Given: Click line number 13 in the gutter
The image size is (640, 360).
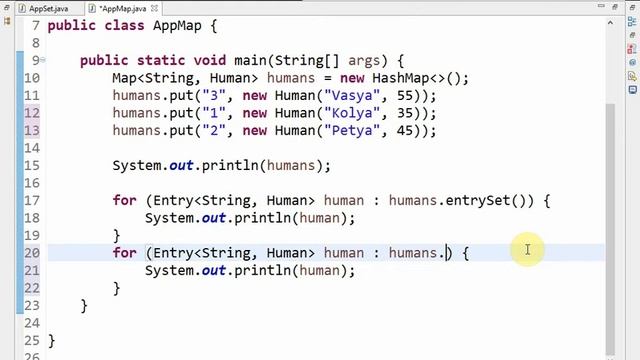Looking at the screenshot, I should [x=32, y=131].
